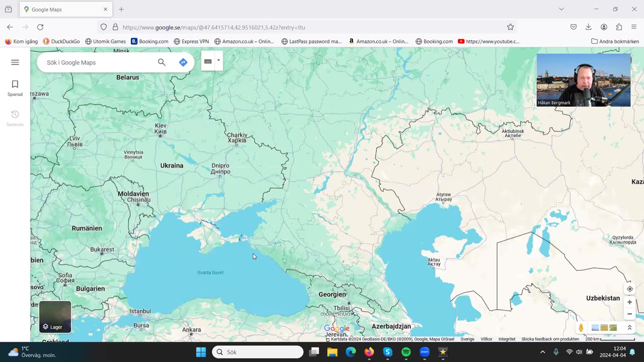Open a new browser tab
Viewport: 644px width, 362px height.
click(121, 9)
